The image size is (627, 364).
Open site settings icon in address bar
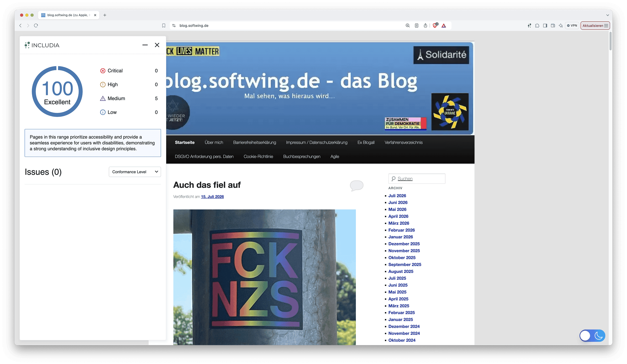tap(174, 26)
